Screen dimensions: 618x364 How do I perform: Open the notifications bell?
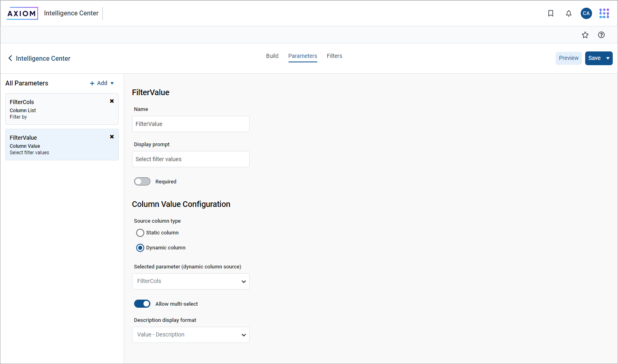pyautogui.click(x=569, y=13)
